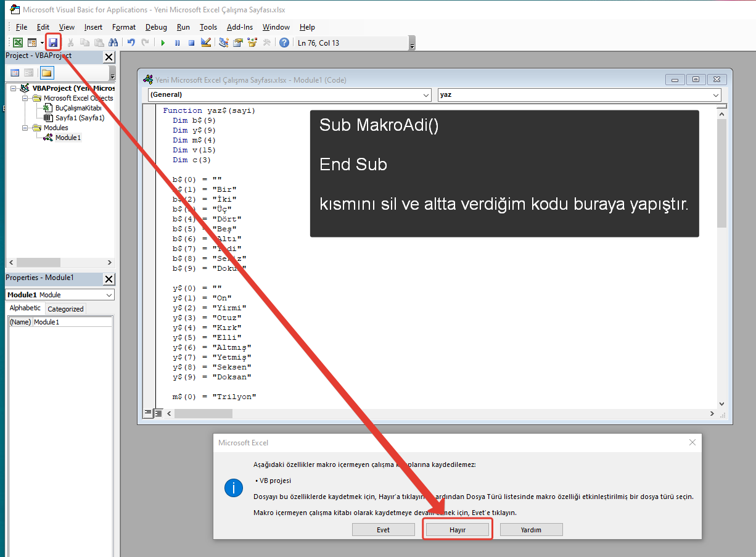Viewport: 756px width, 557px height.
Task: Open the Find binoculars icon
Action: (x=113, y=43)
